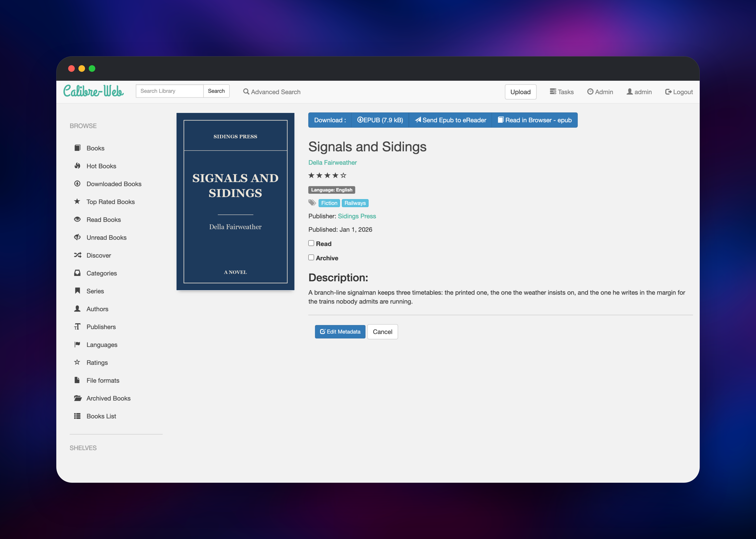
Task: Click the Language: English badge
Action: point(332,190)
